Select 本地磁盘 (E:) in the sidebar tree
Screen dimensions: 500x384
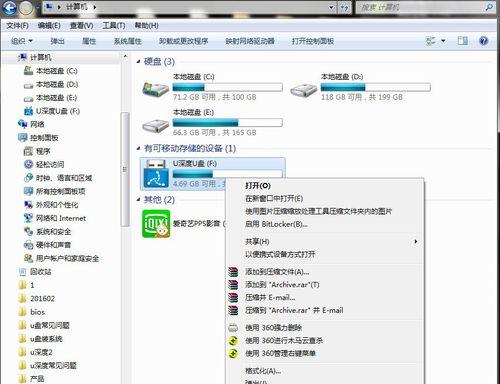point(56,98)
